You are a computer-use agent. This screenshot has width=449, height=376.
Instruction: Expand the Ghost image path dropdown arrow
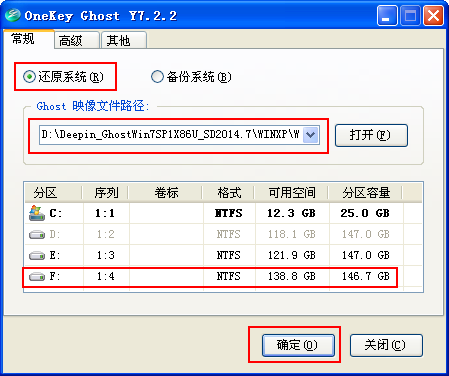click(311, 135)
